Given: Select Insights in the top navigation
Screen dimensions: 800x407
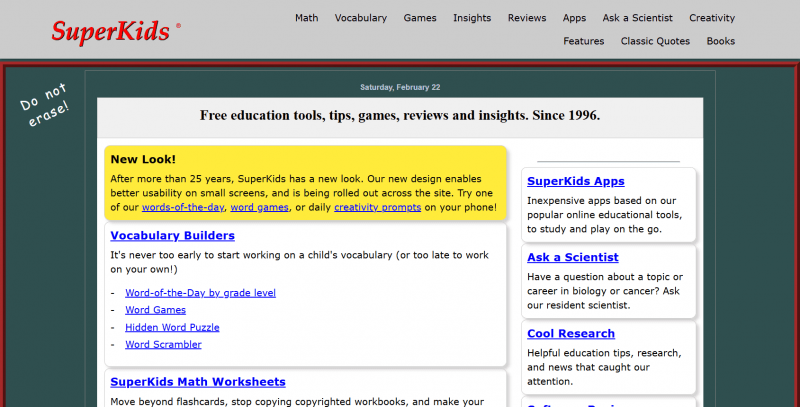Looking at the screenshot, I should 472,18.
